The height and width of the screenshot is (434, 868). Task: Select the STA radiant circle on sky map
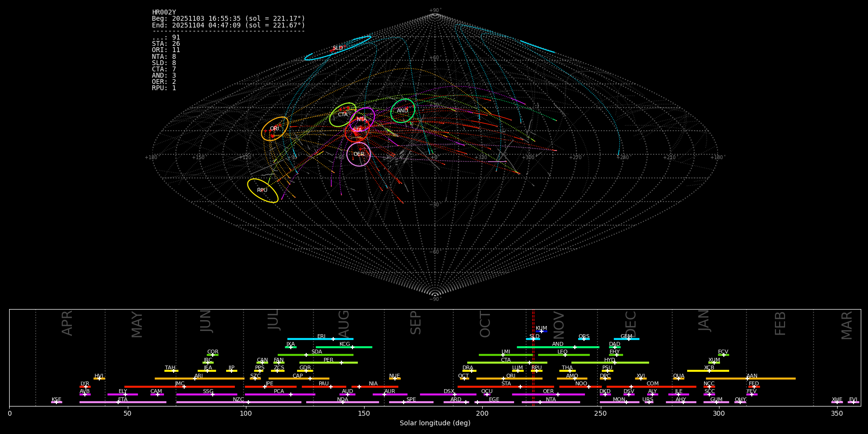(357, 130)
